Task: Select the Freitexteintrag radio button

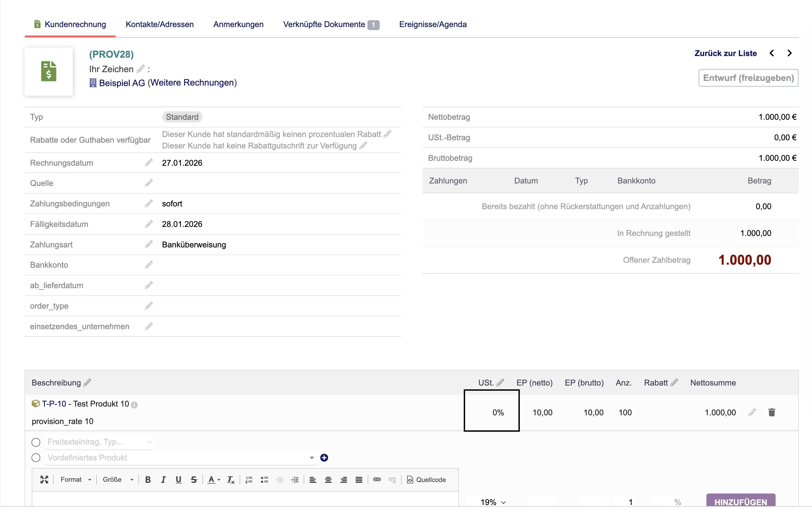Action: click(36, 442)
